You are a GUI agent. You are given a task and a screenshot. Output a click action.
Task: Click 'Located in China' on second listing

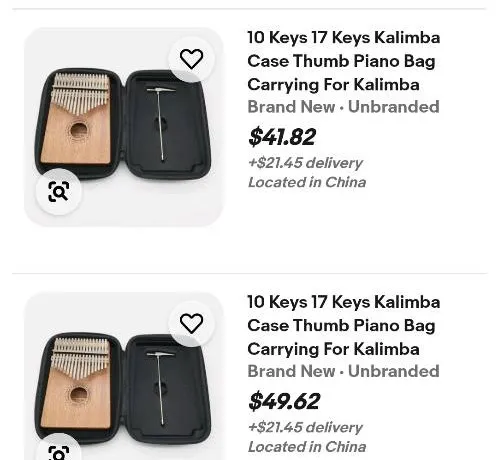point(307,447)
